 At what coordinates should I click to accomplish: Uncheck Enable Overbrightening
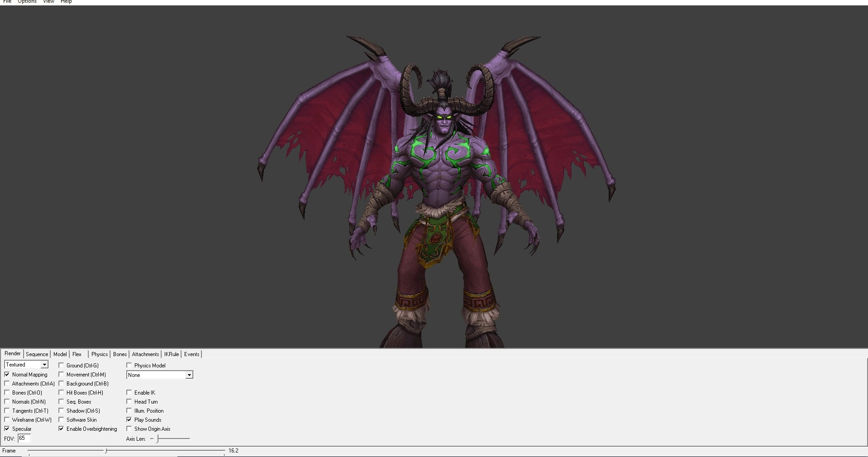[61, 428]
